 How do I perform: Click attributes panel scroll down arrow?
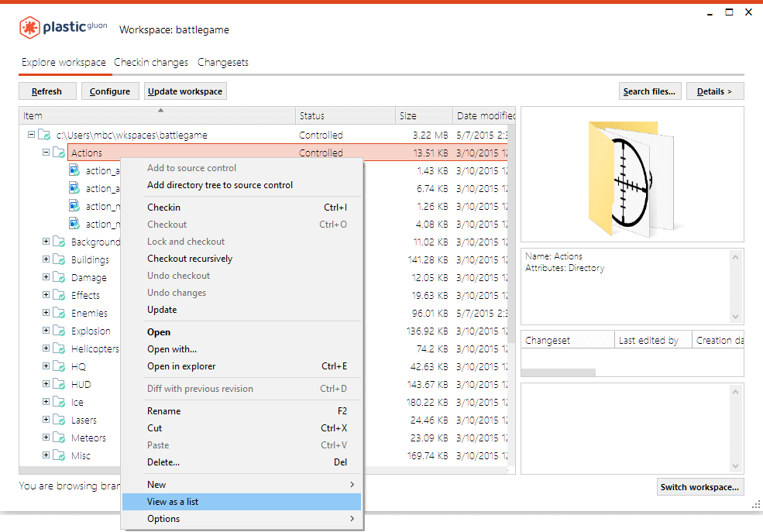point(735,317)
